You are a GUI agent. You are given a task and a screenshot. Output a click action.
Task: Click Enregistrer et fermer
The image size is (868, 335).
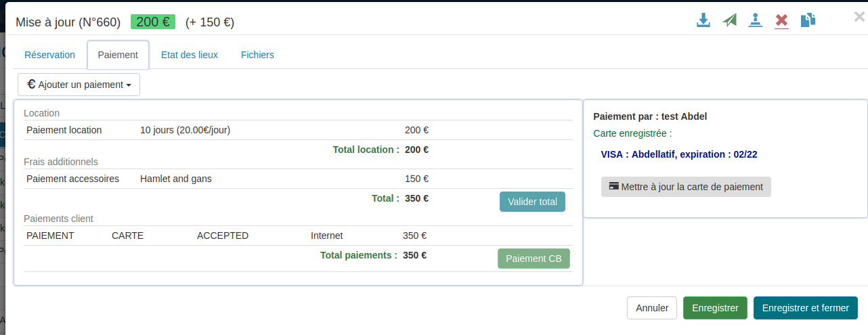coord(805,308)
